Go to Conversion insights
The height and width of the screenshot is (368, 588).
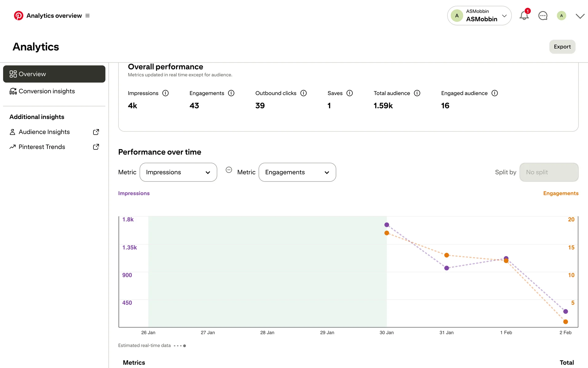[47, 91]
